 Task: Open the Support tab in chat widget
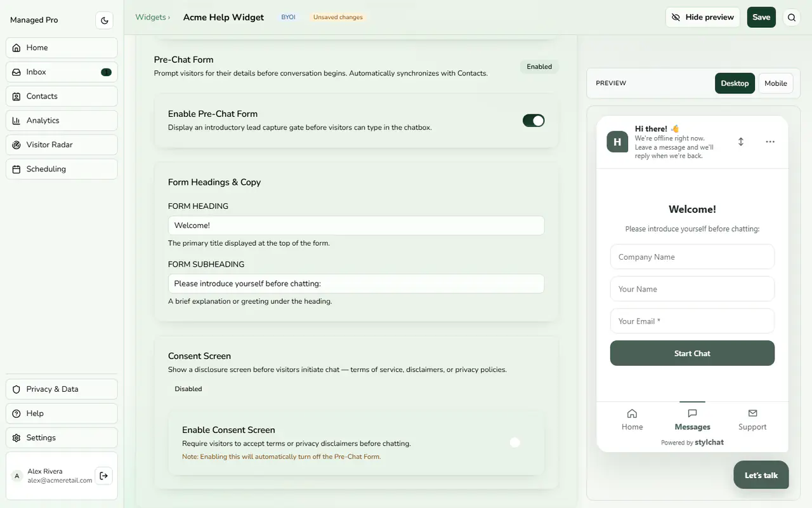point(752,420)
